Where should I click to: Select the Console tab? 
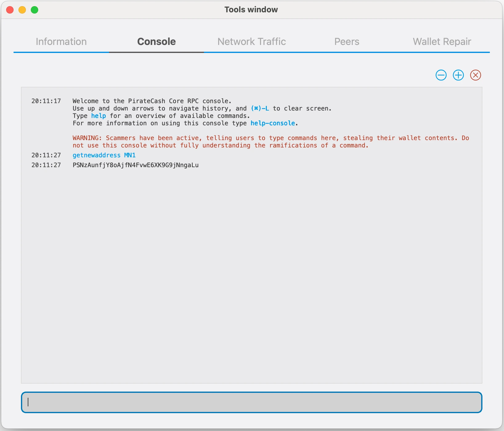point(156,42)
